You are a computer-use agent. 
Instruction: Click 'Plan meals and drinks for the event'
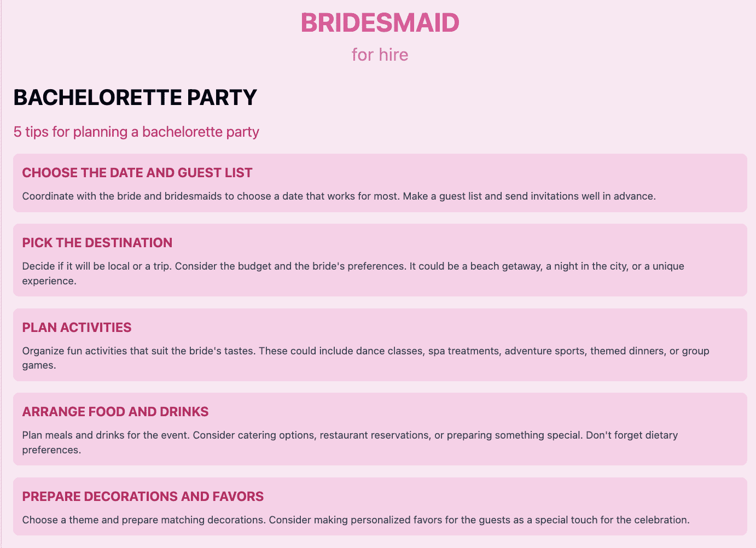point(106,435)
